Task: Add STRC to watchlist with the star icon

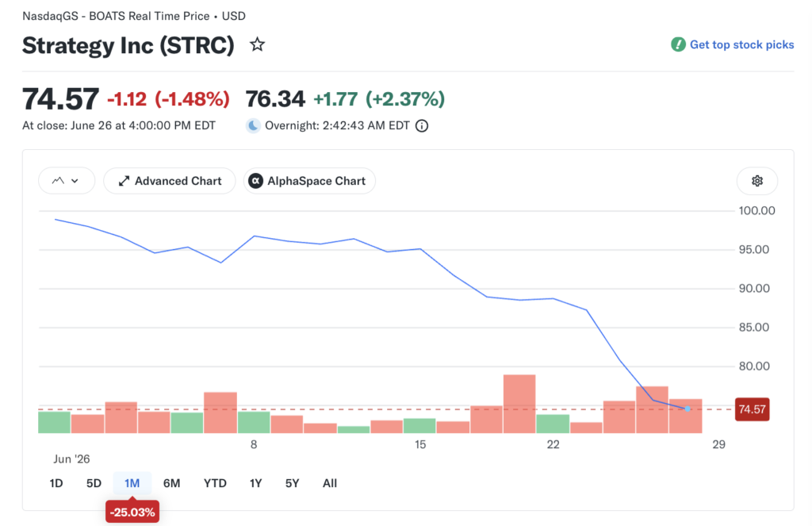Action: (x=258, y=44)
